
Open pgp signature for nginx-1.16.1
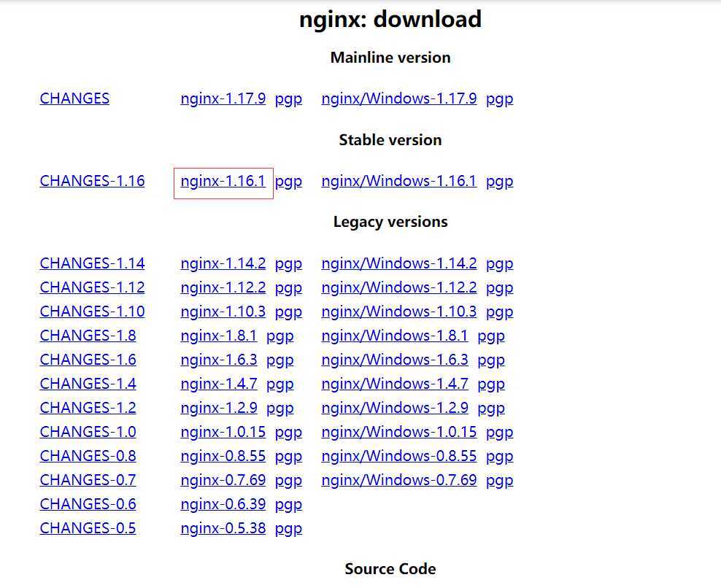(x=288, y=182)
